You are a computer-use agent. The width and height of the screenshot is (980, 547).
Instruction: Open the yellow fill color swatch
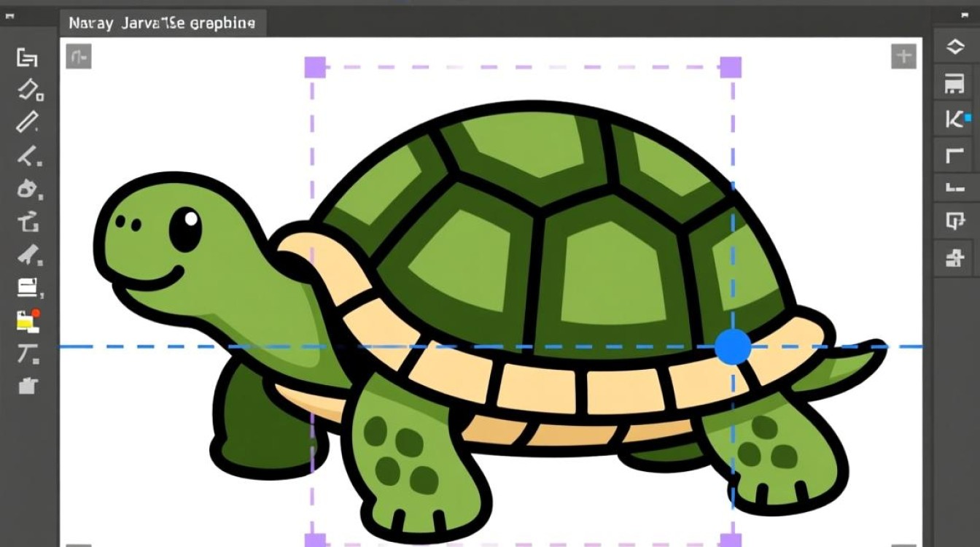click(26, 320)
